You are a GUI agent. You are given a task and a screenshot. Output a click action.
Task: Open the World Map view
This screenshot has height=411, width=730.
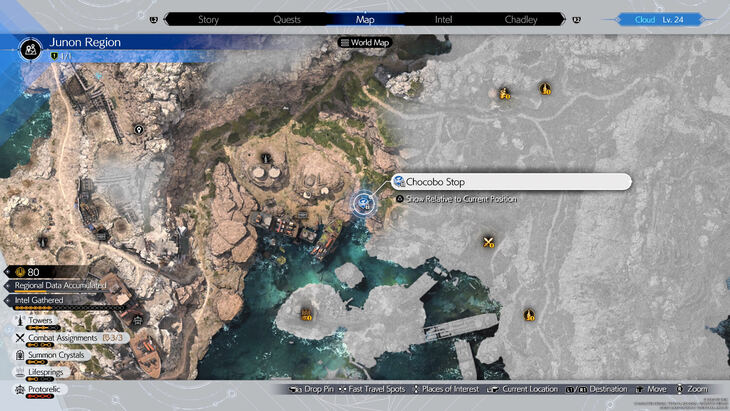click(365, 43)
